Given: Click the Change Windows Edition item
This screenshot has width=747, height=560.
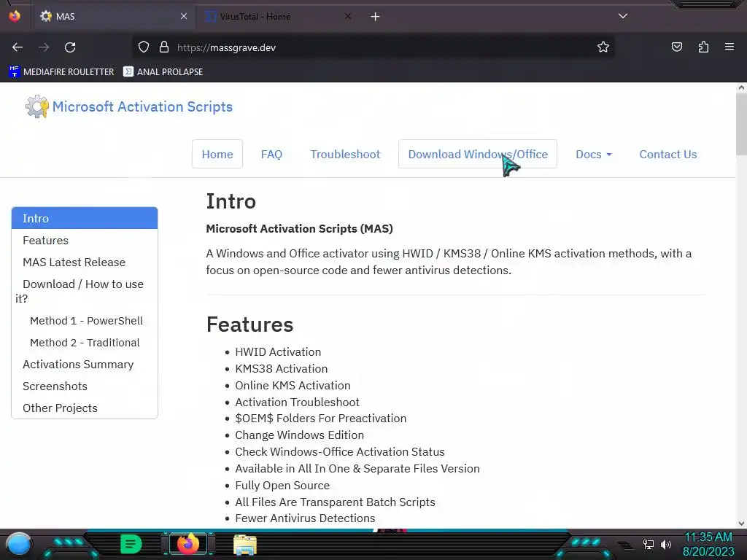Looking at the screenshot, I should coord(300,435).
